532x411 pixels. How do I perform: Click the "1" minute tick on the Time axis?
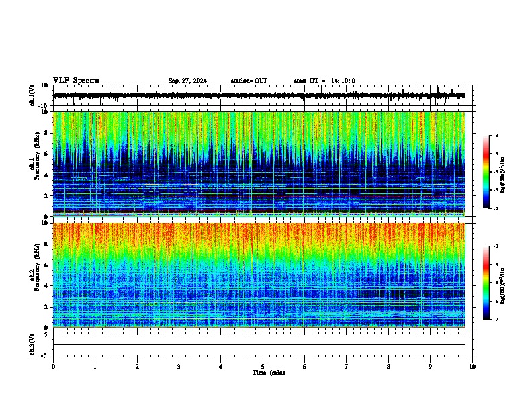(x=95, y=367)
